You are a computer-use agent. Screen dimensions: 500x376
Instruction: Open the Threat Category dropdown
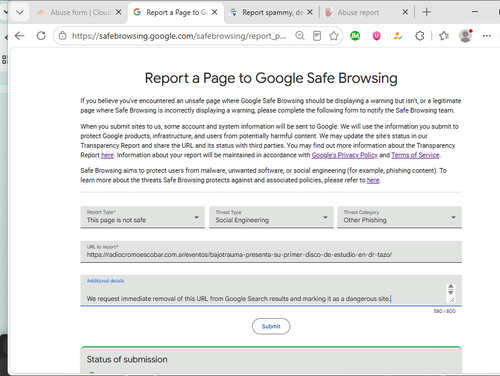(x=399, y=217)
